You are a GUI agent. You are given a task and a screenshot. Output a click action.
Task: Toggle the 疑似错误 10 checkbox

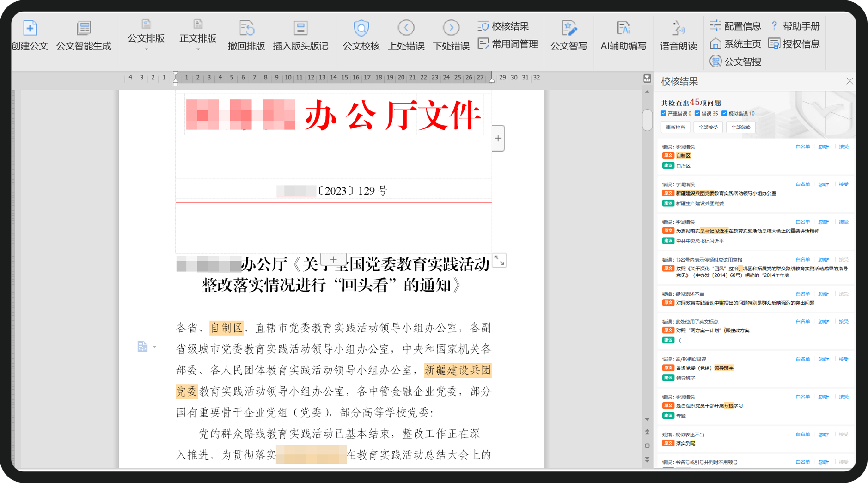tap(724, 113)
